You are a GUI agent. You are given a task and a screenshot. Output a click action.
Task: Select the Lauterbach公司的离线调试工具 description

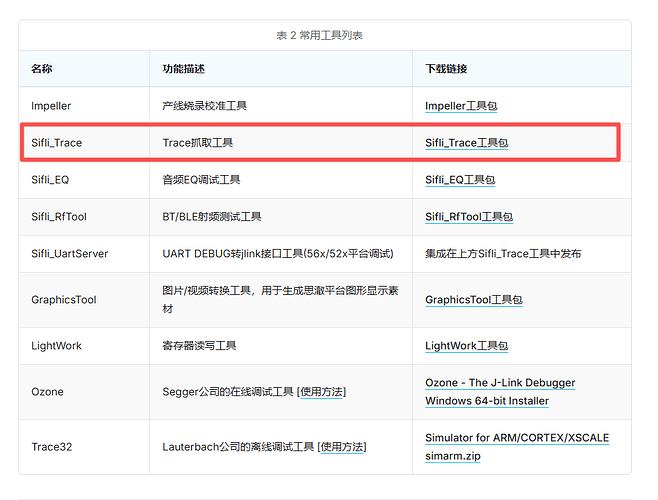click(238, 447)
